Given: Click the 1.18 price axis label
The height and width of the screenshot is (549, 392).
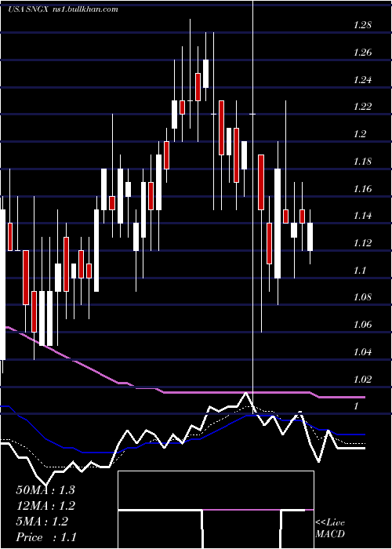Looking at the screenshot, I should 362,162.
